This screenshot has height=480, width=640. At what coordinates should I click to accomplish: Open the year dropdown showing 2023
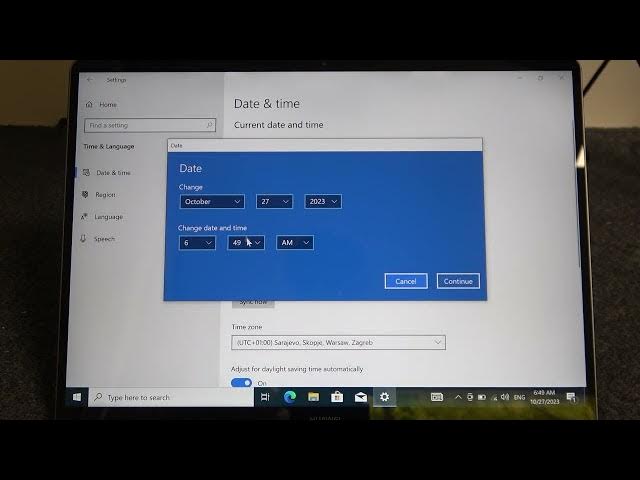pyautogui.click(x=323, y=202)
